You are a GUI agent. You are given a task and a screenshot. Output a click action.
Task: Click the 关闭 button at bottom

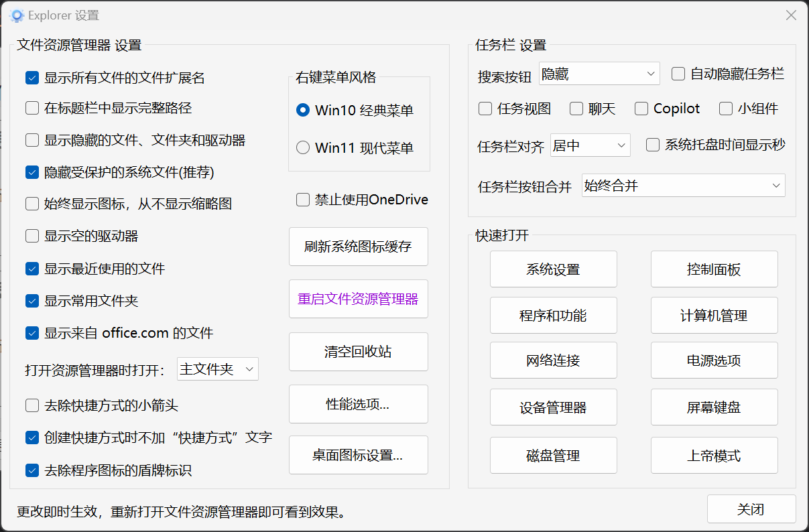pos(751,509)
